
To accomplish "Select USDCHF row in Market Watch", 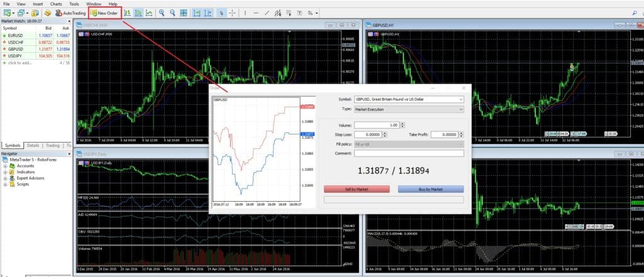I will coord(36,42).
